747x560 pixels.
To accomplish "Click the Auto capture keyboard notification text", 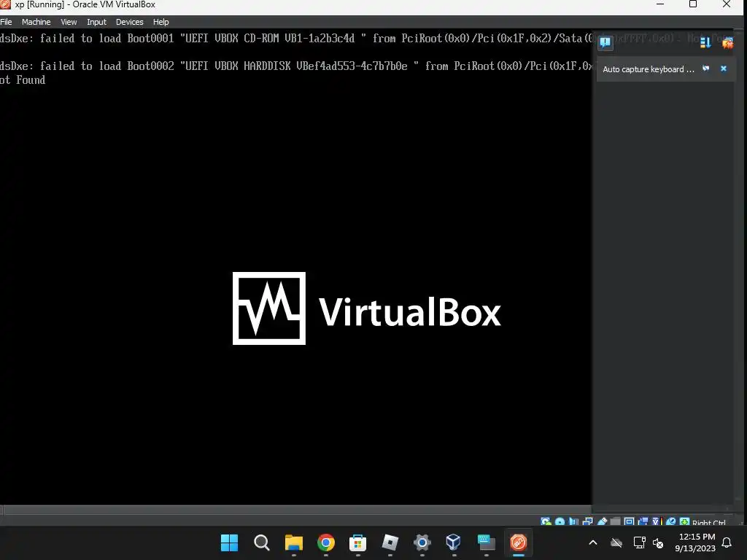I will 648,69.
